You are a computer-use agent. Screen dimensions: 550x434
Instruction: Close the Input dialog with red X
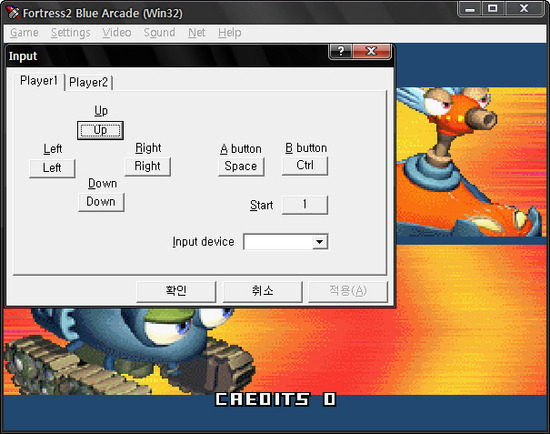pyautogui.click(x=371, y=52)
